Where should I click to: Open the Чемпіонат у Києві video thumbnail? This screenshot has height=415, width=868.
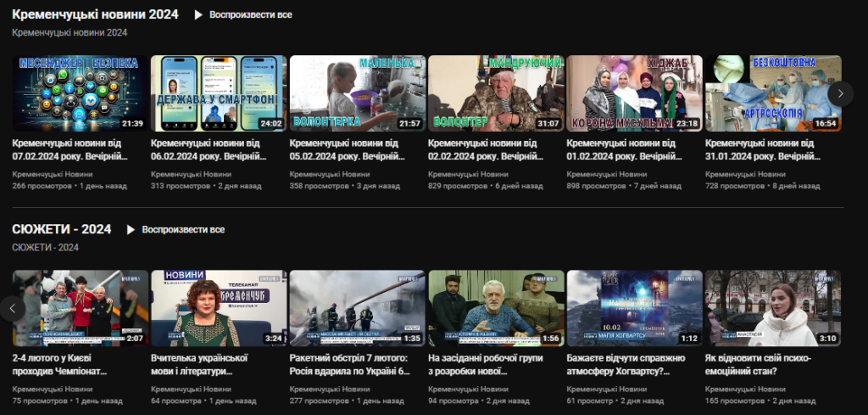80,308
